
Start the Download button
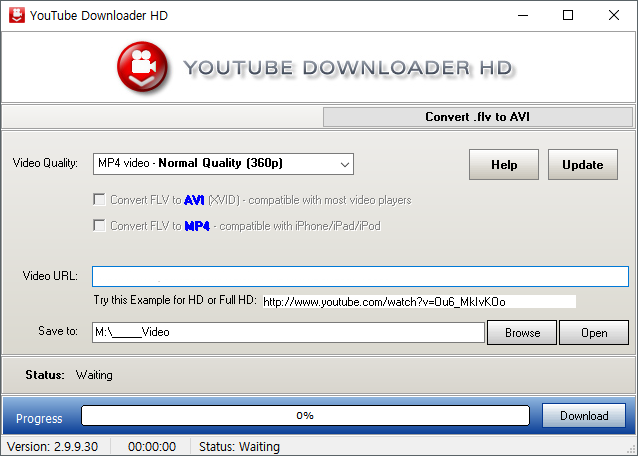pyautogui.click(x=584, y=415)
